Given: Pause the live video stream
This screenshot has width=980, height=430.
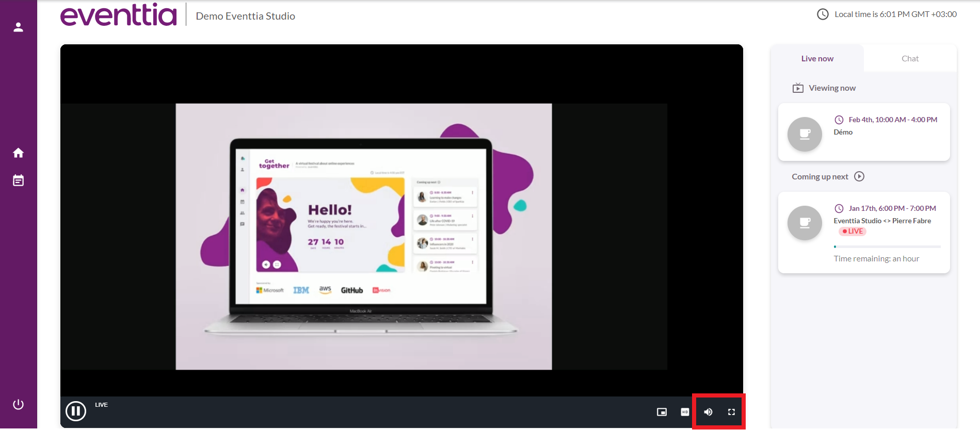Looking at the screenshot, I should click(76, 411).
